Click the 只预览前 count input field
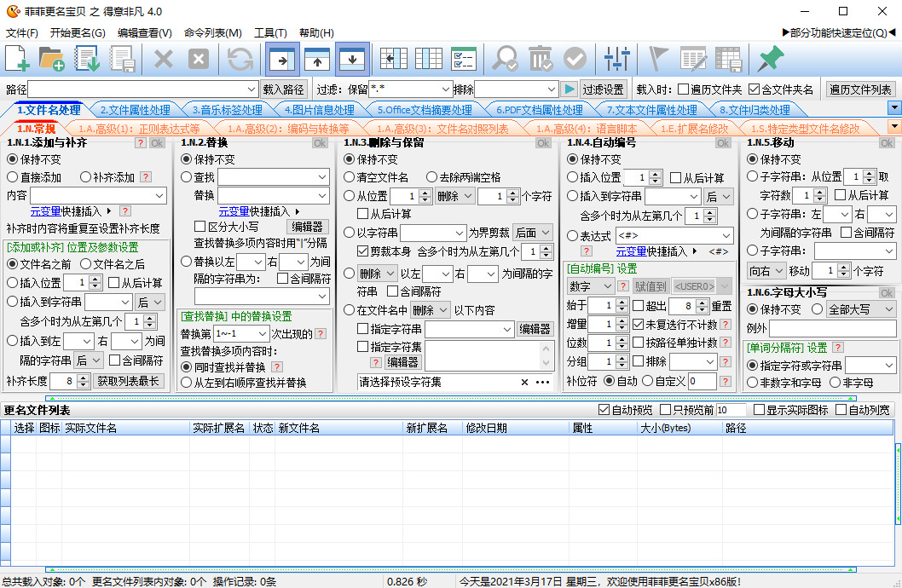 (x=731, y=410)
